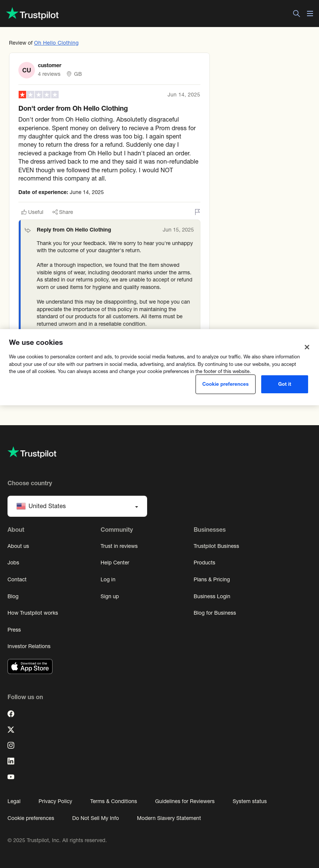Click the reply arrow icon in company reply
Viewport: 319px width, 868px height.
[x=27, y=230]
